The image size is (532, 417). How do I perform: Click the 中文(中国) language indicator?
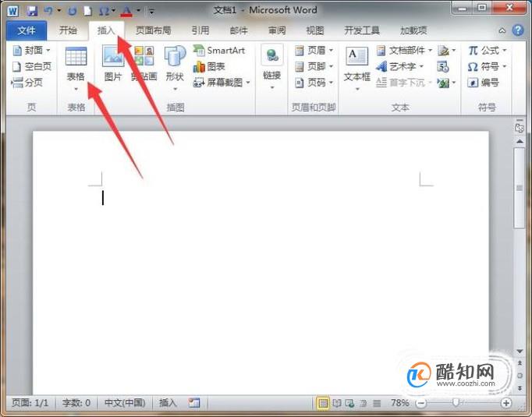pyautogui.click(x=125, y=403)
